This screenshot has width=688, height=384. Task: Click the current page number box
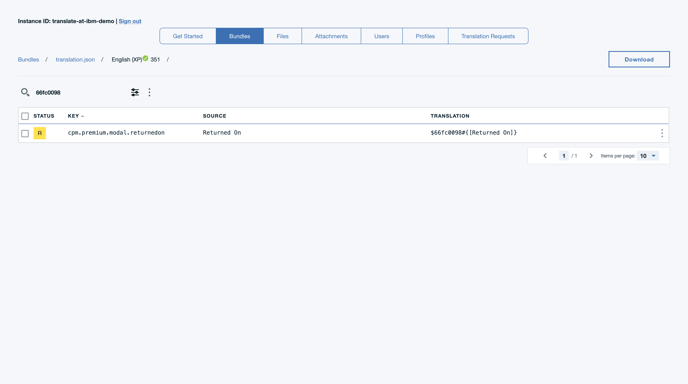click(564, 156)
